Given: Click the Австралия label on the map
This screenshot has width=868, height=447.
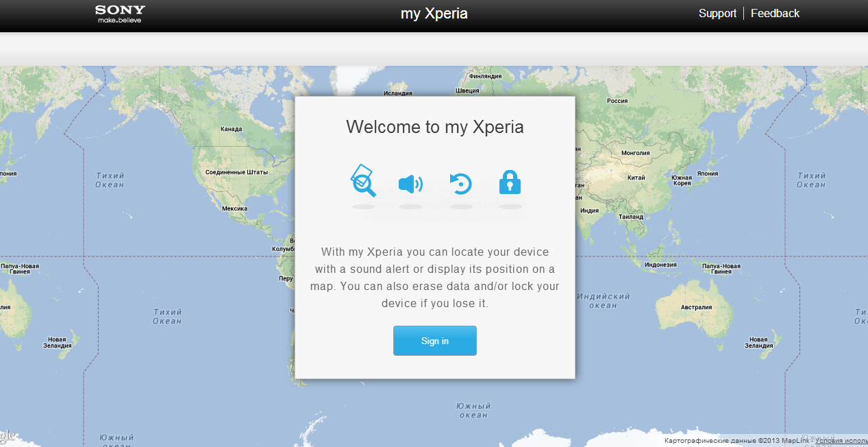Looking at the screenshot, I should pos(697,308).
